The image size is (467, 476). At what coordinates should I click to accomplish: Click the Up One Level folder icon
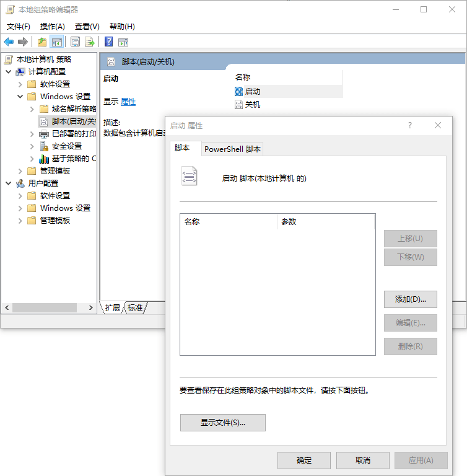(42, 42)
